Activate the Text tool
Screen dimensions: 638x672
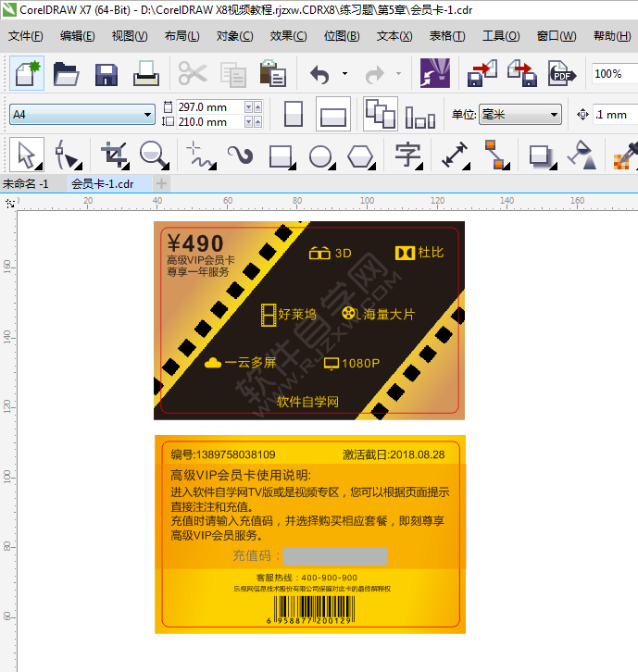click(x=407, y=155)
